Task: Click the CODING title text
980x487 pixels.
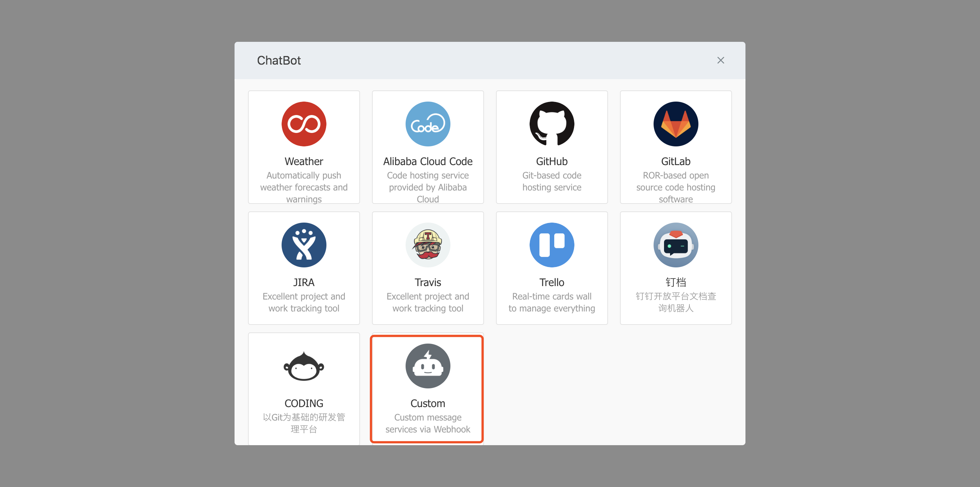Action: (x=304, y=403)
